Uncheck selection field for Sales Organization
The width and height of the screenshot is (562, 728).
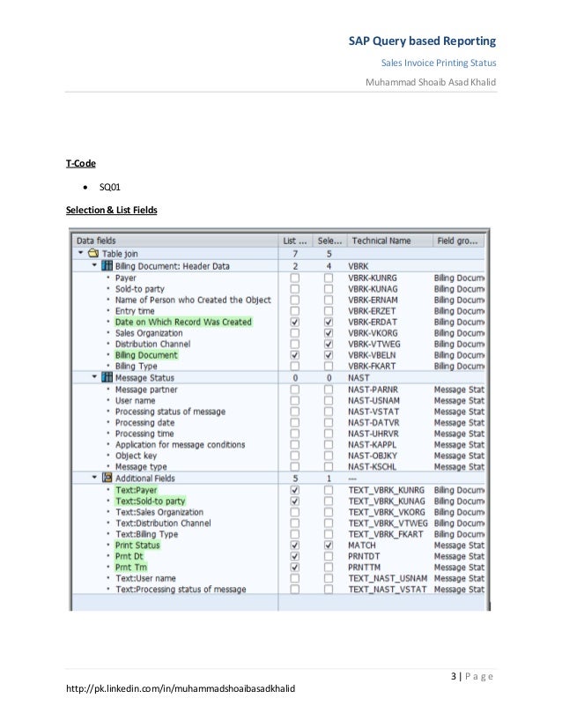(329, 333)
